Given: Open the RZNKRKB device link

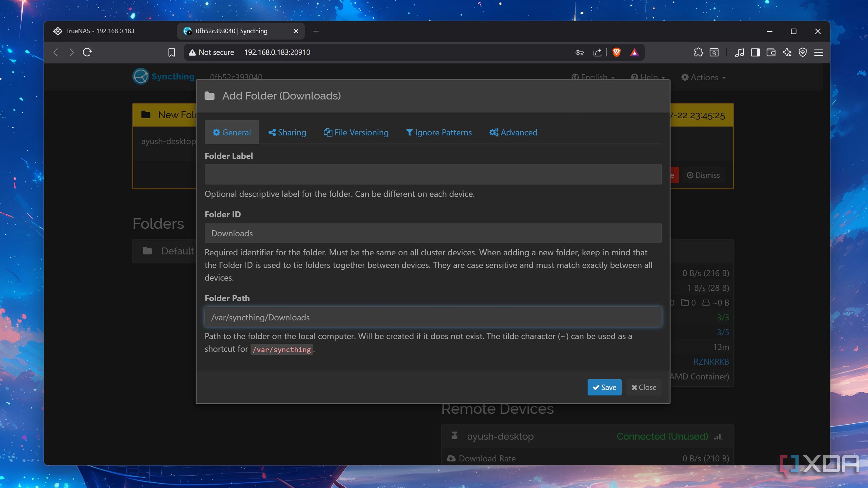Looking at the screenshot, I should (711, 362).
